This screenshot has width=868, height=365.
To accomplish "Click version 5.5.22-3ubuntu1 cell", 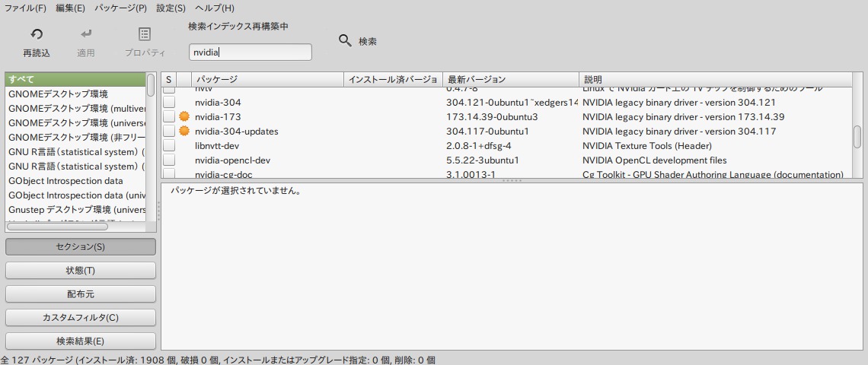I will point(482,160).
